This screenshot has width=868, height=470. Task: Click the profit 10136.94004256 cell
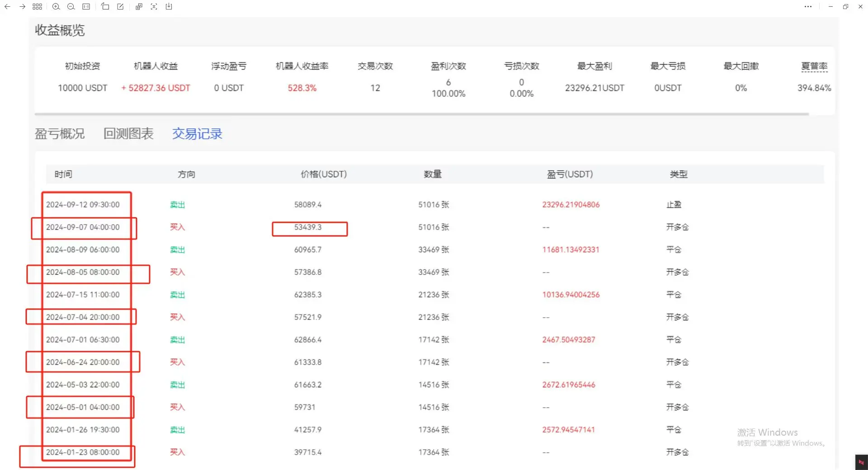(571, 295)
